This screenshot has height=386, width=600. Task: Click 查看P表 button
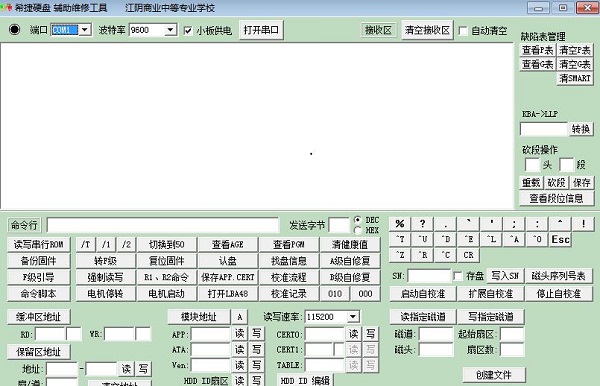(538, 50)
